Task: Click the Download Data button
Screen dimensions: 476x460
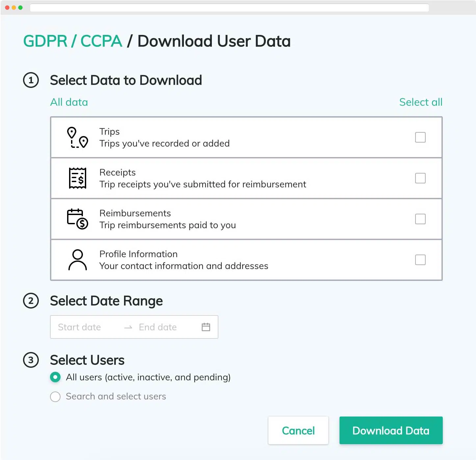Action: pos(391,430)
